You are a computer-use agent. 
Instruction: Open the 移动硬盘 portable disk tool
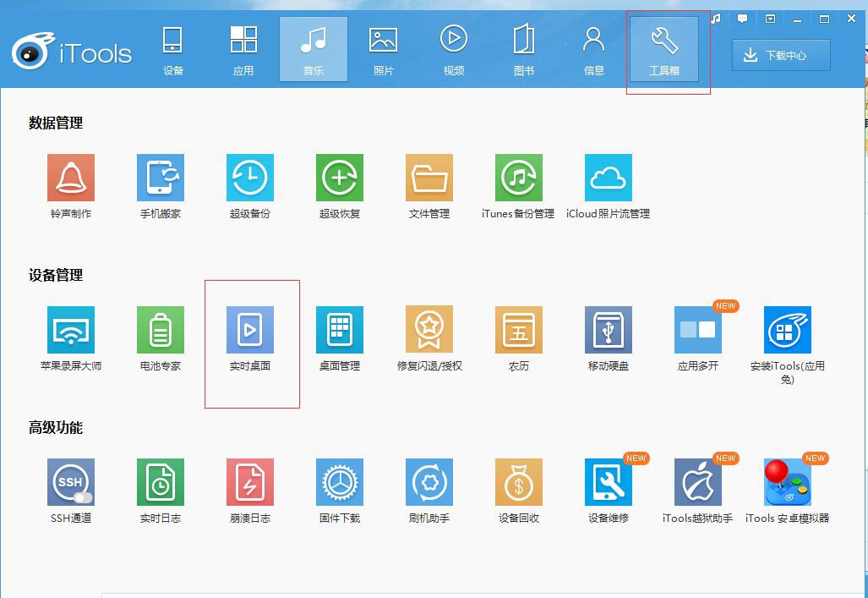(x=609, y=330)
